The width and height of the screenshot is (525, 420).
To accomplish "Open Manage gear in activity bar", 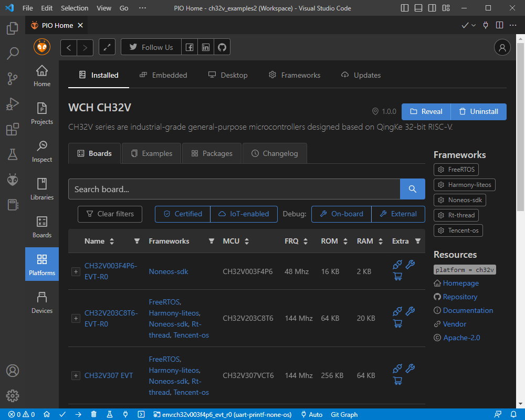I will coord(13,396).
